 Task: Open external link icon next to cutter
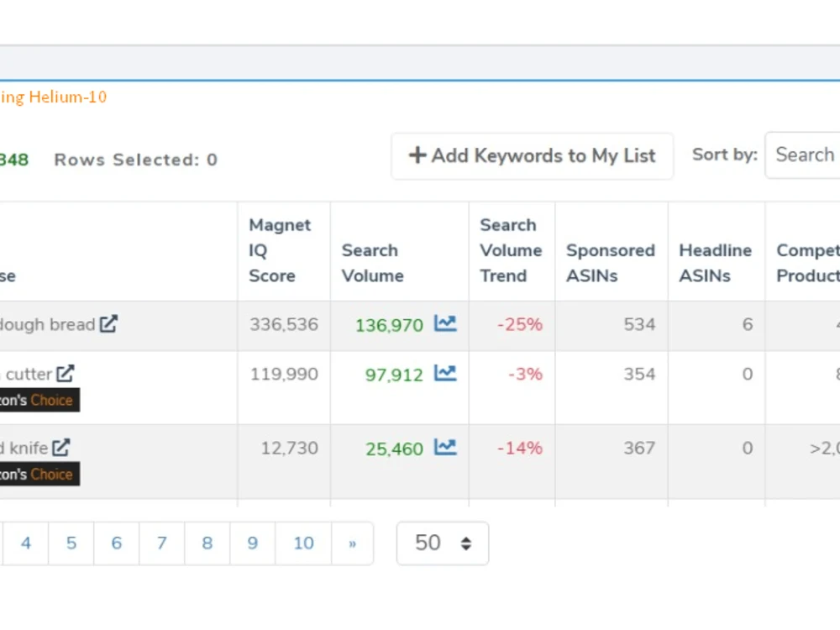pyautogui.click(x=66, y=374)
